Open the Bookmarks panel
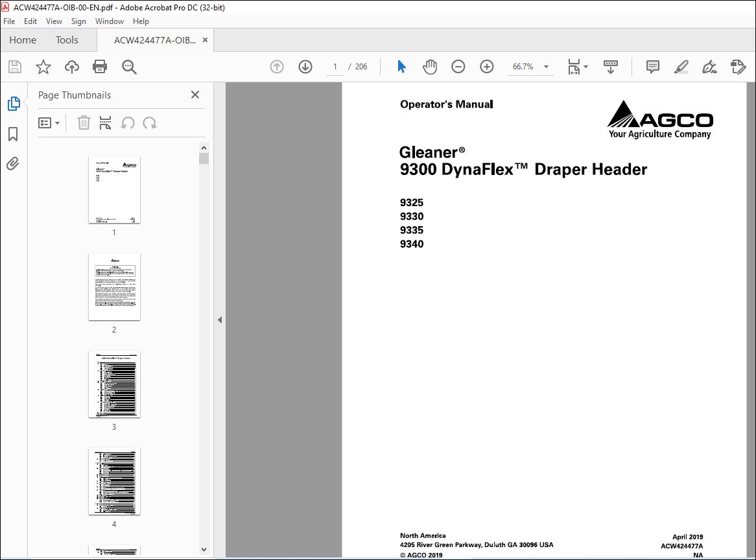 click(x=13, y=134)
